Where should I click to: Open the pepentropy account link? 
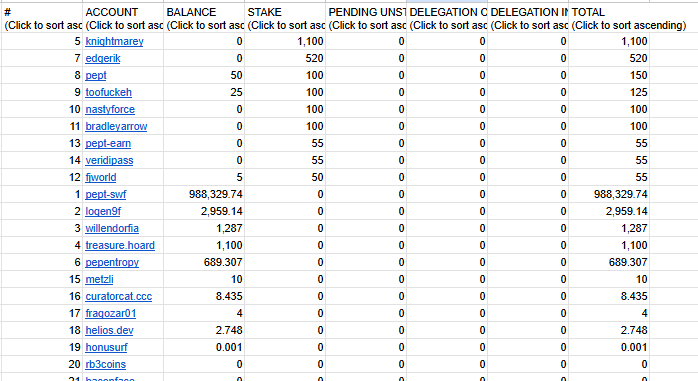coord(112,262)
